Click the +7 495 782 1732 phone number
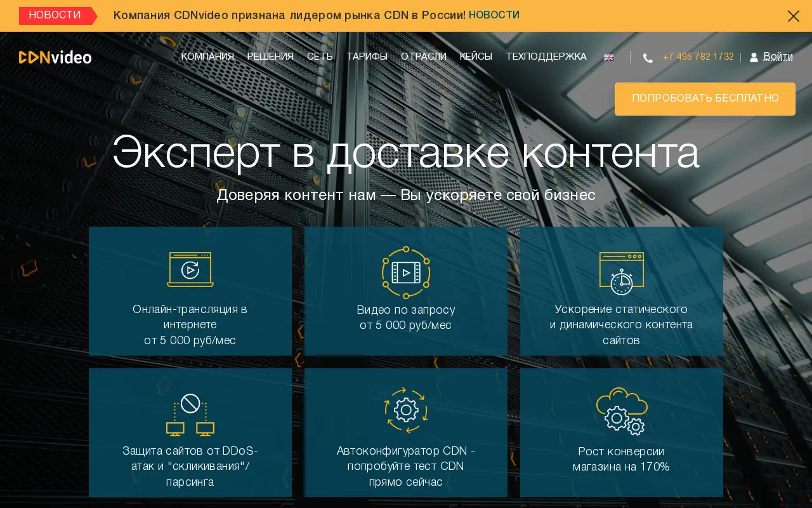 pyautogui.click(x=698, y=57)
